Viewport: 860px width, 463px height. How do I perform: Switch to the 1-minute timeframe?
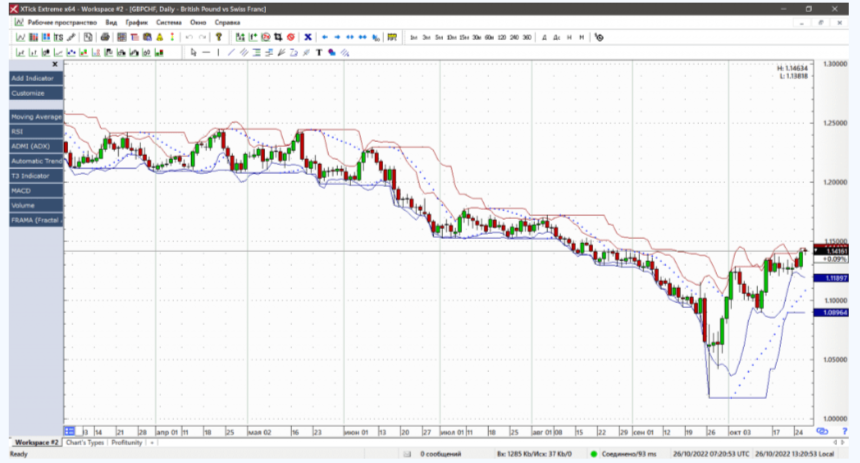coord(413,37)
